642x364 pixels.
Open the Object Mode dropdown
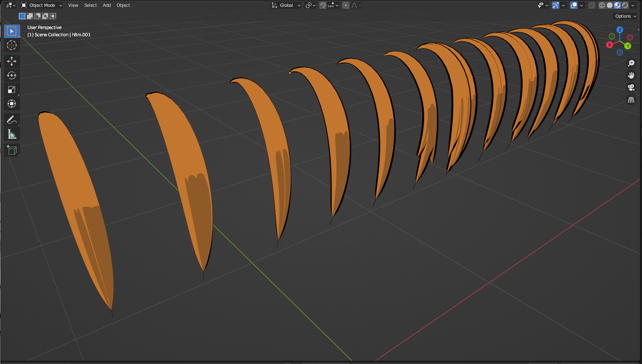pos(42,5)
